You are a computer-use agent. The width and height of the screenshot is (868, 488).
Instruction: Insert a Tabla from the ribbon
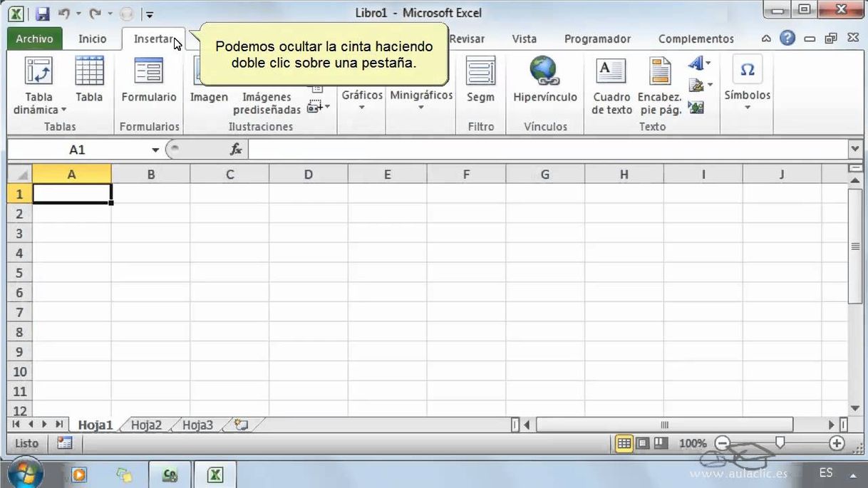(89, 82)
